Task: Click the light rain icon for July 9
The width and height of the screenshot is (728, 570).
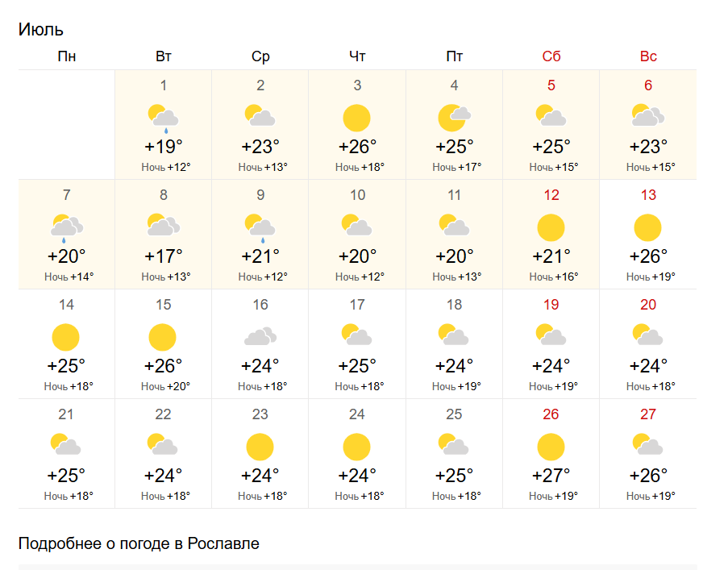Action: [260, 227]
